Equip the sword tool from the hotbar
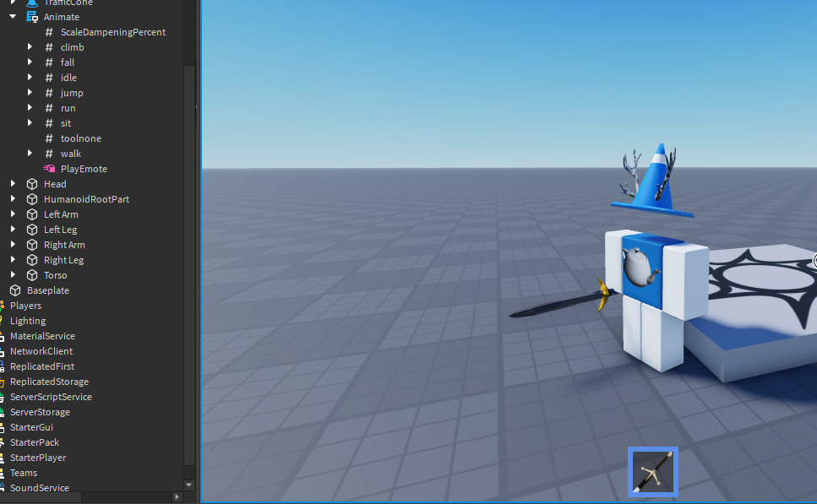 click(x=652, y=472)
